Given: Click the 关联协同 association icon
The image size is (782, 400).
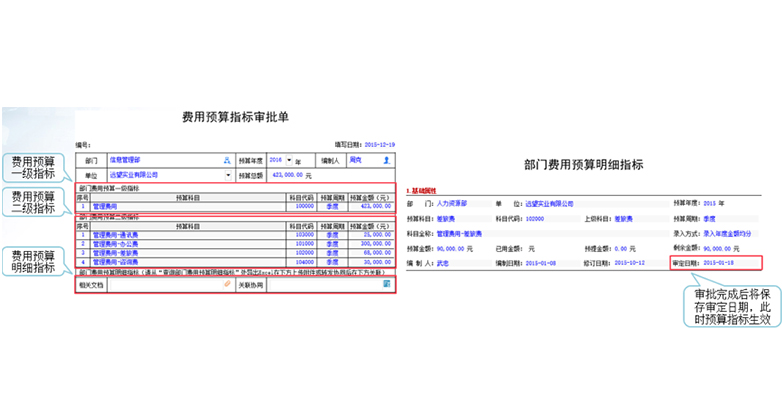Looking at the screenshot, I should click(x=386, y=284).
